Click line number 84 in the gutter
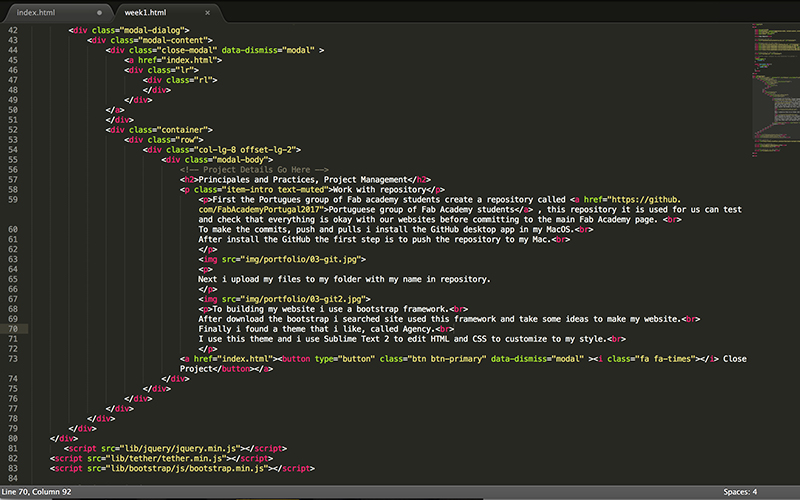 point(13,479)
